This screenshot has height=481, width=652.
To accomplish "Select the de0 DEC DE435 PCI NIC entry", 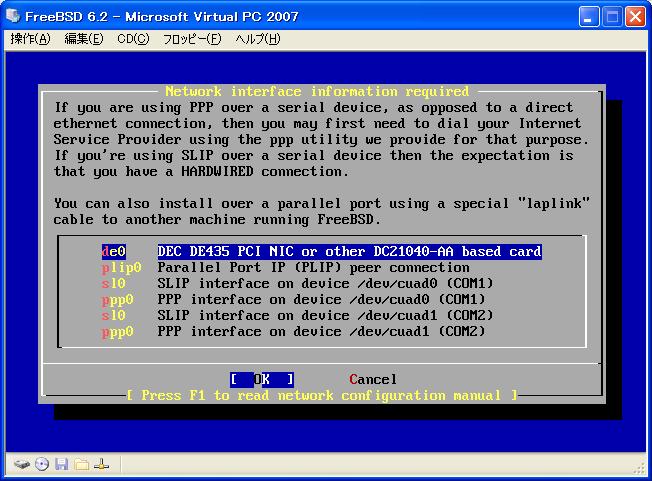I will coord(321,252).
